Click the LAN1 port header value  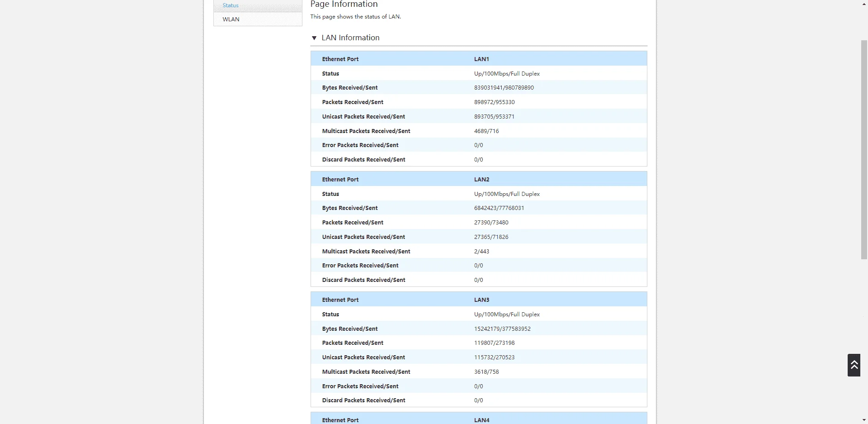pyautogui.click(x=481, y=59)
